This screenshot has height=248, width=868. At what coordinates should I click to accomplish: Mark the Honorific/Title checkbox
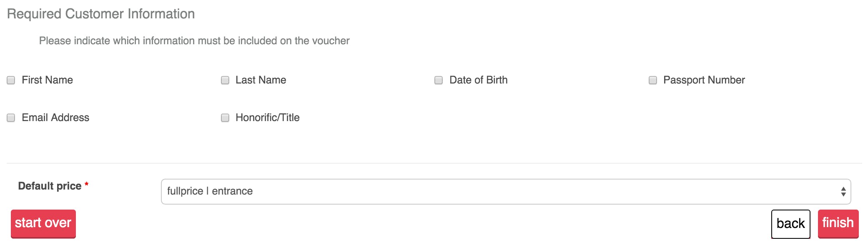tap(225, 118)
